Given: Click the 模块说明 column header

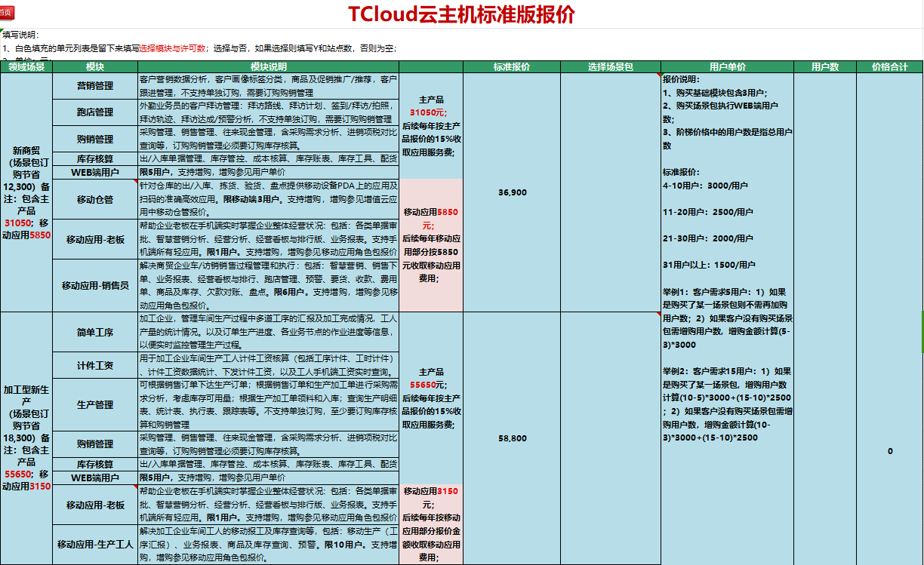Looking at the screenshot, I should click(268, 67).
